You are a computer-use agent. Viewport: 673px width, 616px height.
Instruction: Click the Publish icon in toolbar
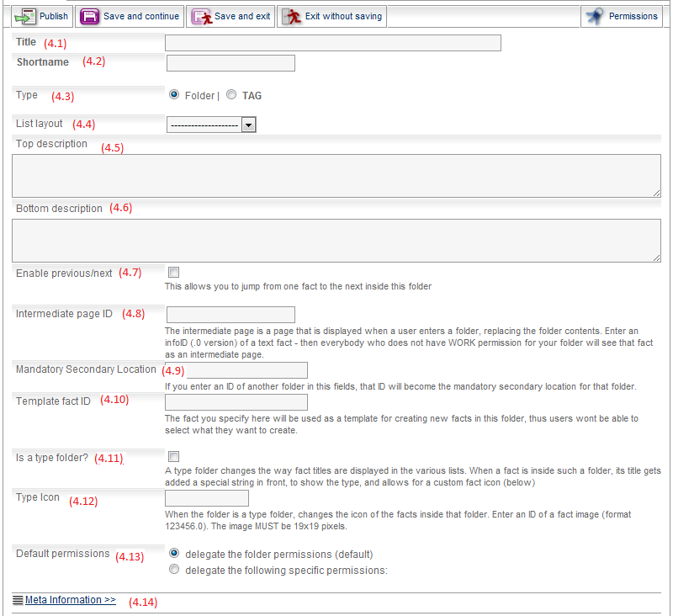[26, 16]
